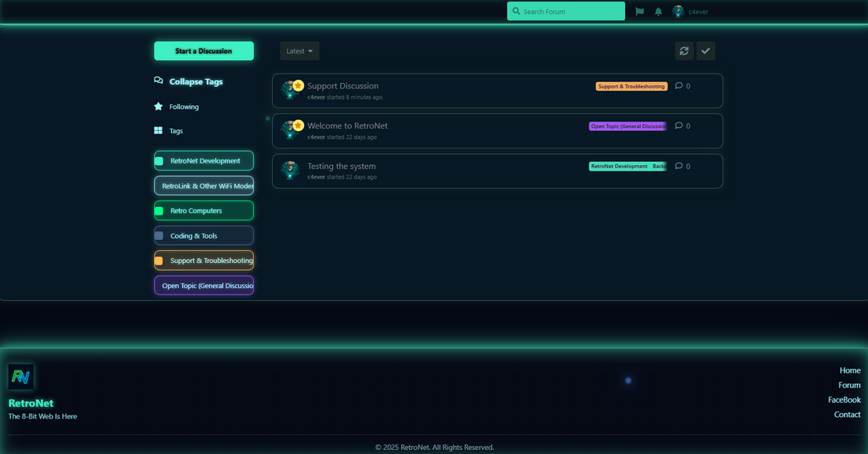Click the following star badge on Welcome to RetroNet
868x454 pixels.
click(298, 125)
